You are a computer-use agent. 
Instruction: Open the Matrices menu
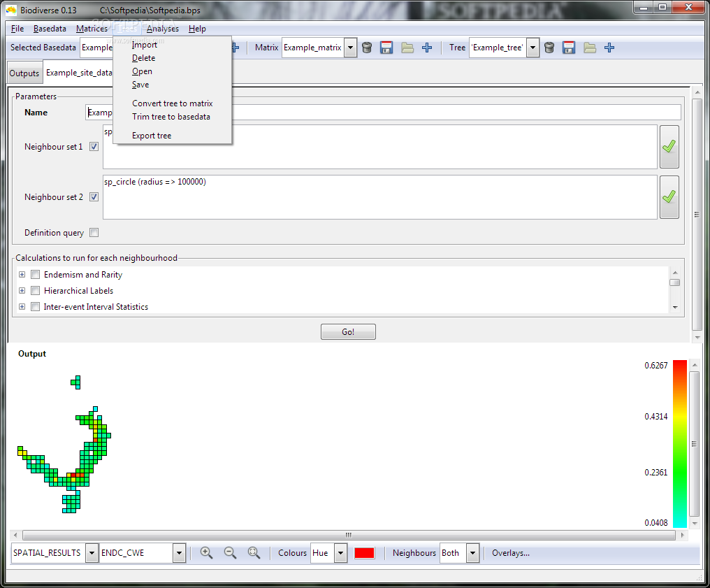92,29
